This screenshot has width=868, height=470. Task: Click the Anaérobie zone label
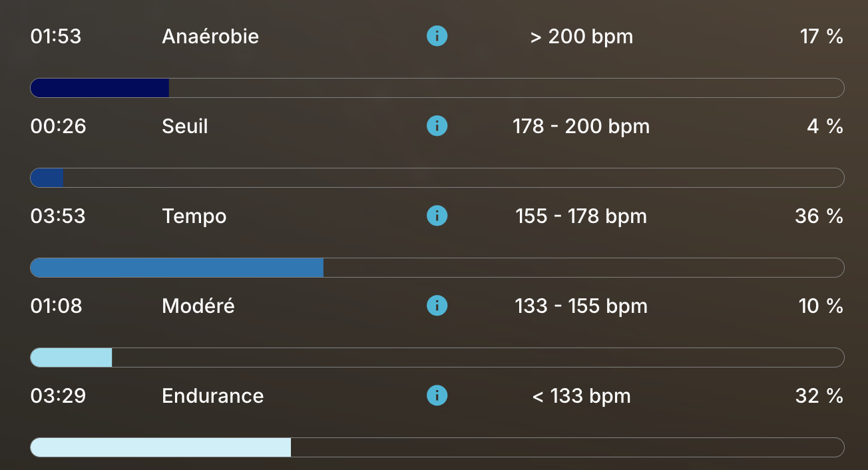point(210,36)
